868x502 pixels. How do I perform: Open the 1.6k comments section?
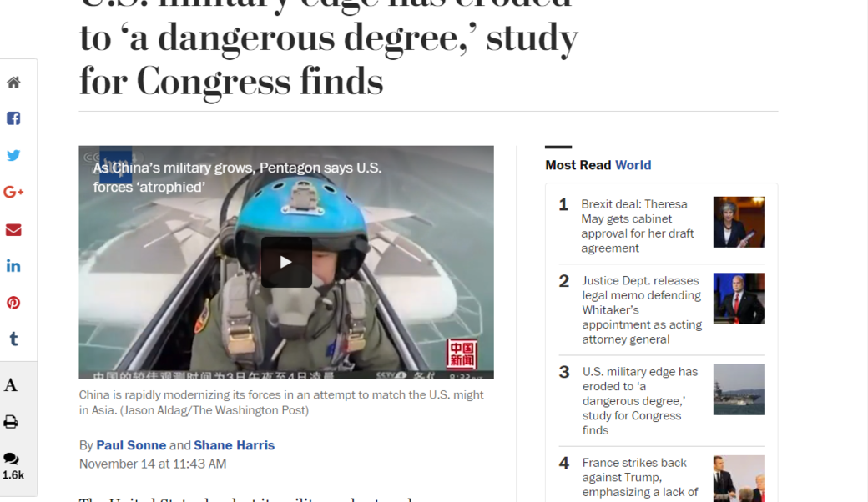13,466
